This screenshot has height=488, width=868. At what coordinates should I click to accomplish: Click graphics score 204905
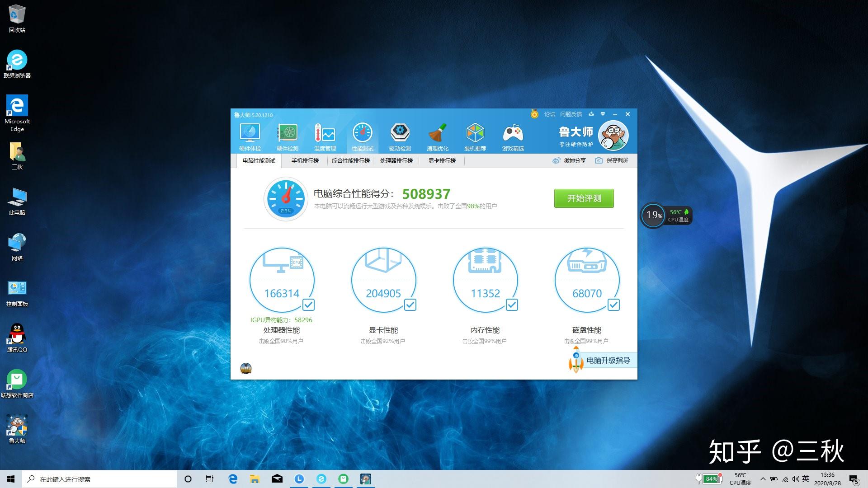[x=383, y=294]
